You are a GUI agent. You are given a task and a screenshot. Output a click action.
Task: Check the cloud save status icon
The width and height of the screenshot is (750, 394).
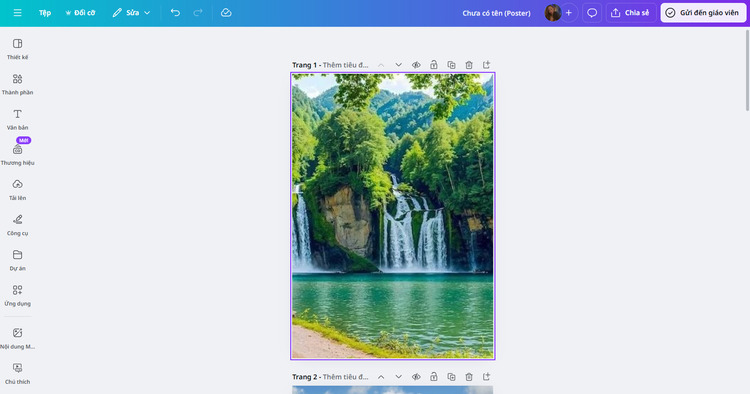tap(226, 13)
